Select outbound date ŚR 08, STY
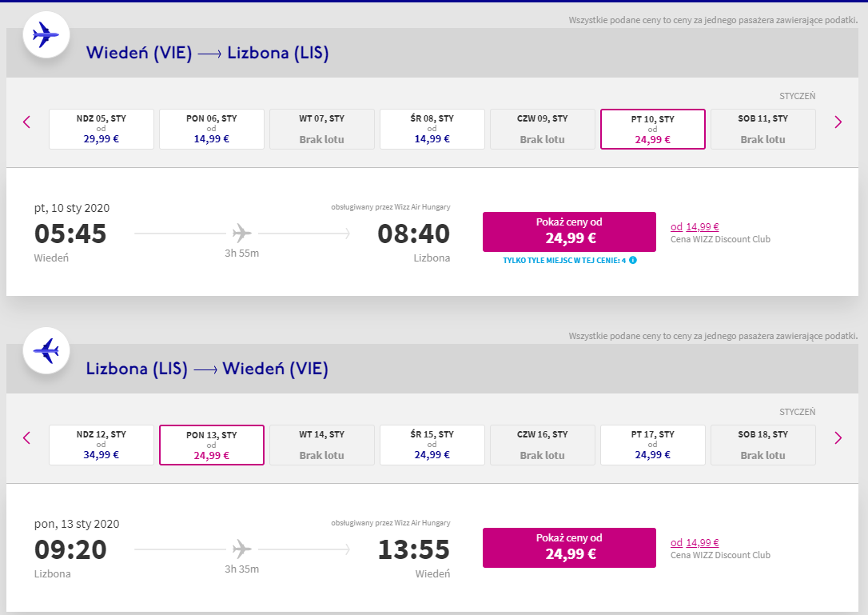 (432, 129)
